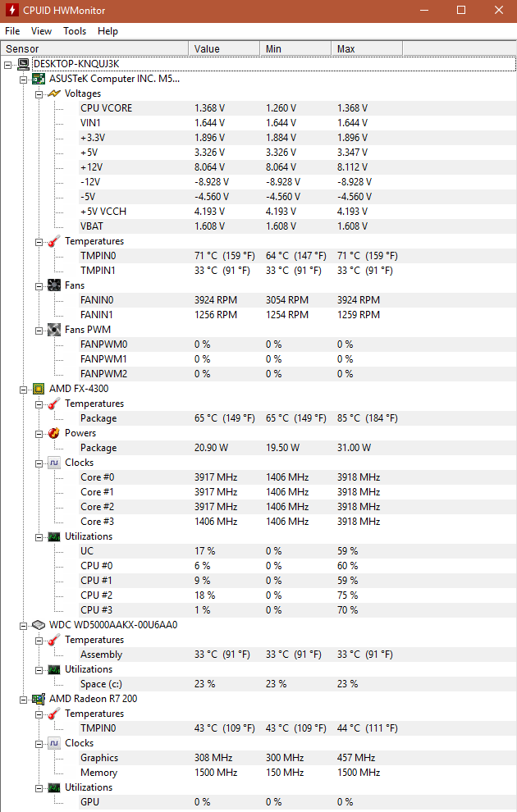The image size is (517, 812).
Task: Open the View menu
Action: [x=42, y=31]
